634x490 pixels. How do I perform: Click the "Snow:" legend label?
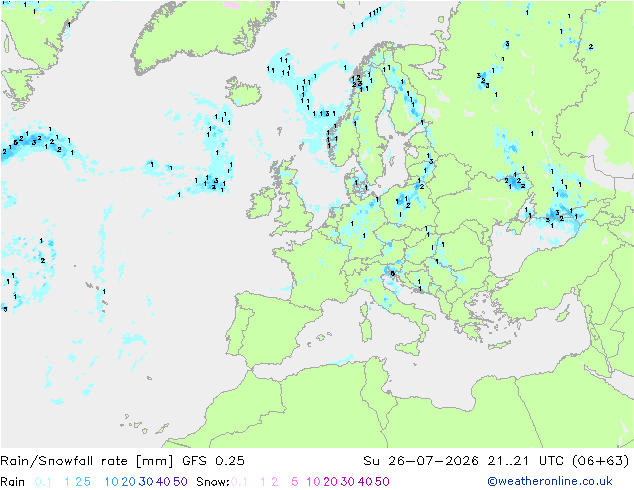click(x=213, y=482)
